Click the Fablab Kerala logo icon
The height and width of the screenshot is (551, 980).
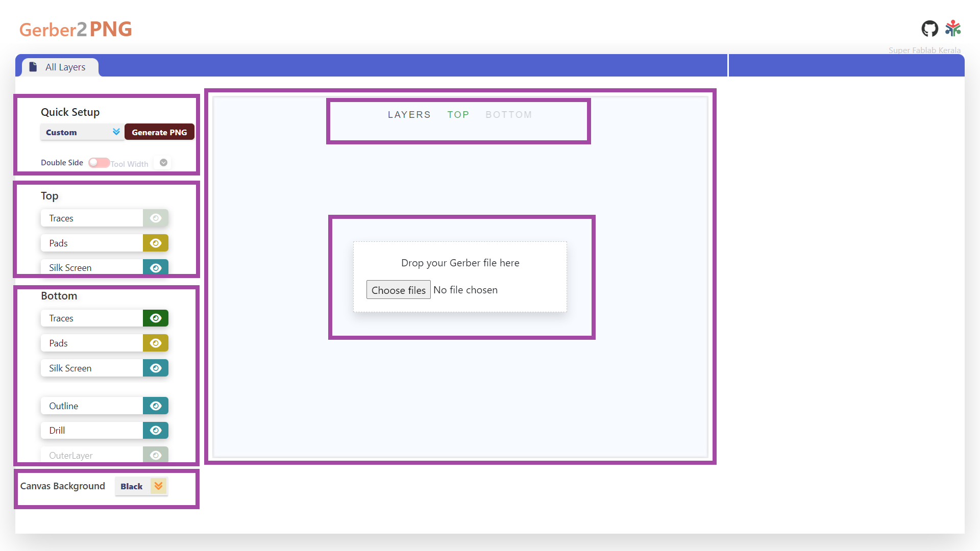click(953, 29)
